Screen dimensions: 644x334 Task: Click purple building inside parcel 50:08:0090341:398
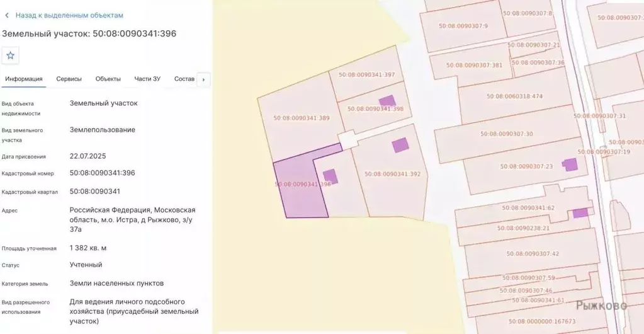coord(387,101)
